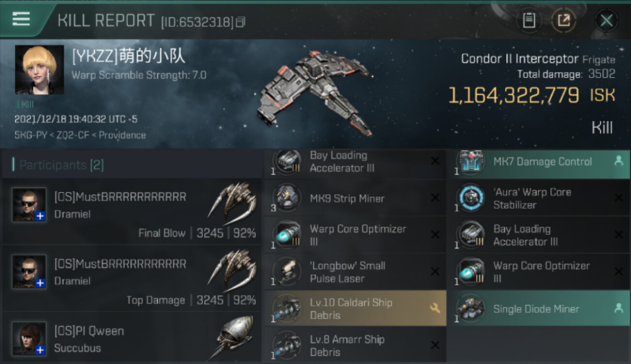Click the Condor II Interceptor ship image
631x364 pixels.
[x=315, y=92]
